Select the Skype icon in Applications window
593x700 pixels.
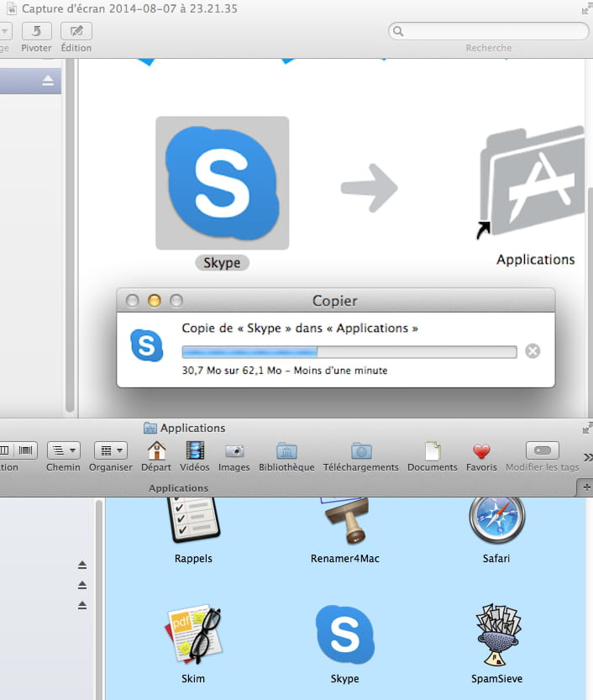pyautogui.click(x=345, y=634)
